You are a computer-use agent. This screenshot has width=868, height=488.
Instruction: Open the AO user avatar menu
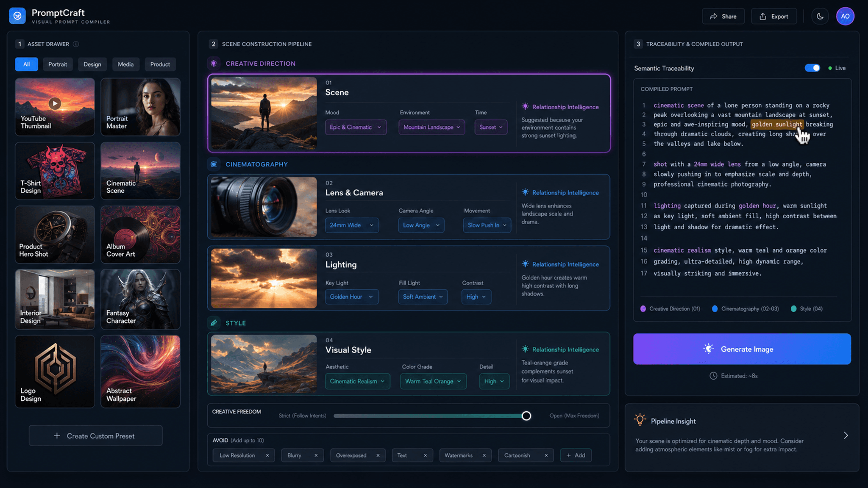click(845, 17)
